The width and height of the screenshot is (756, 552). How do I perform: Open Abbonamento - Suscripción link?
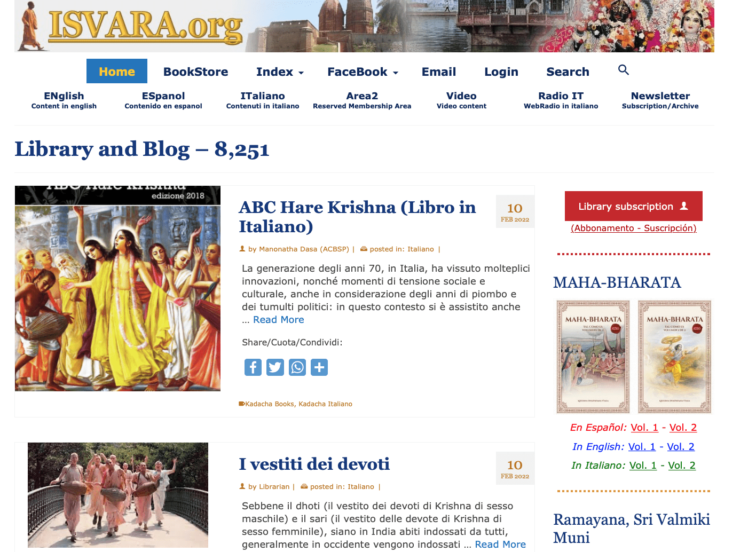pos(634,228)
